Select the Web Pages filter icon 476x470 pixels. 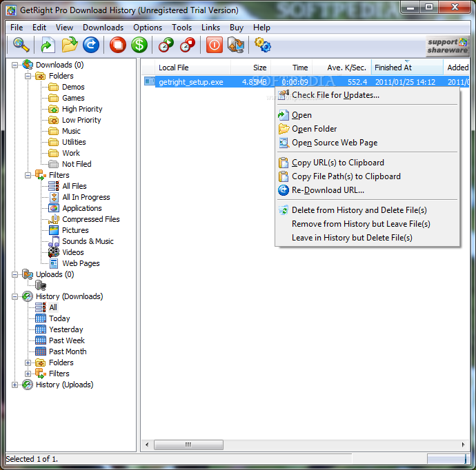[54, 263]
